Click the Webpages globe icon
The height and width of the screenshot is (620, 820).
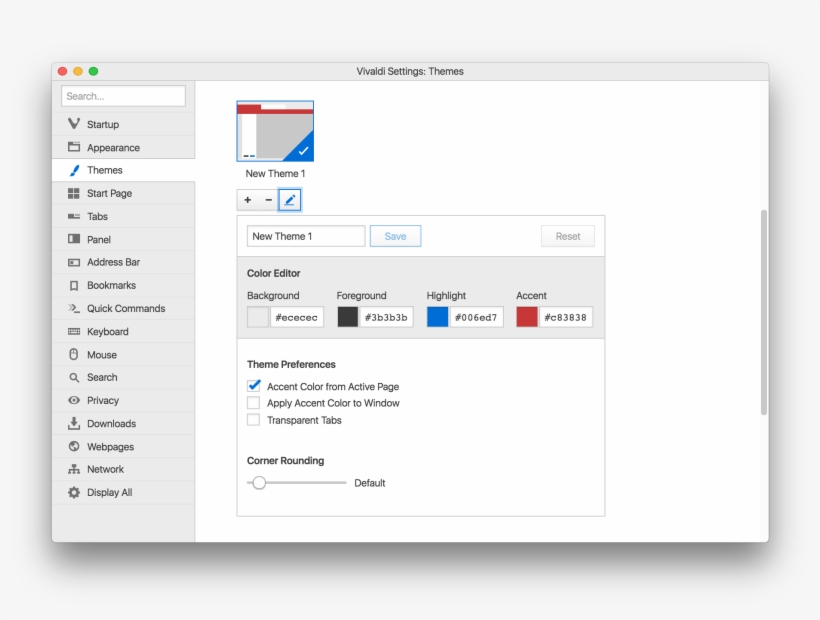74,446
